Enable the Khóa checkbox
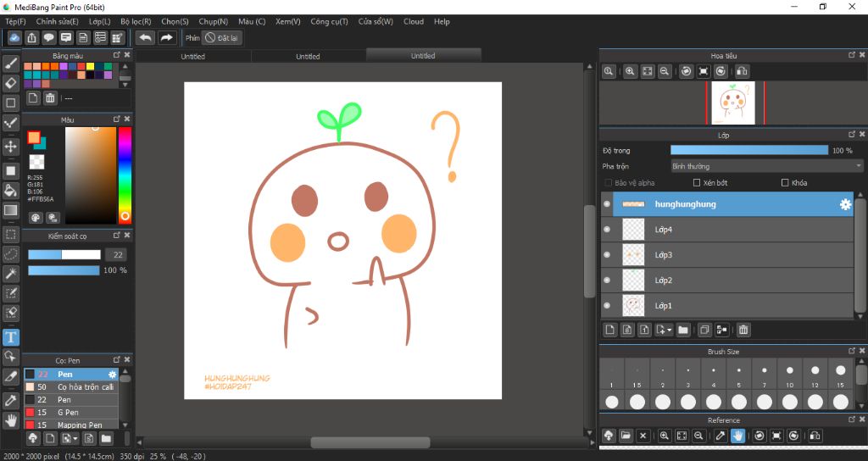Viewport: 868px width, 461px height. click(x=785, y=183)
